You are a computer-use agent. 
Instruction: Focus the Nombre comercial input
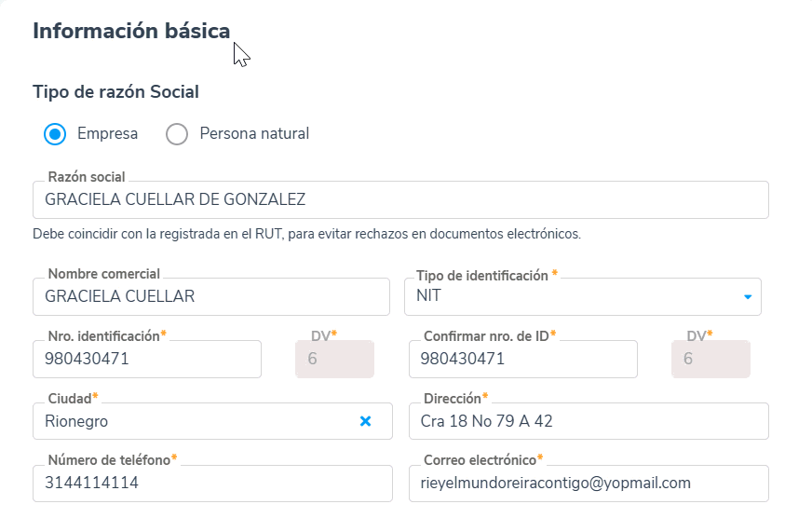point(210,297)
